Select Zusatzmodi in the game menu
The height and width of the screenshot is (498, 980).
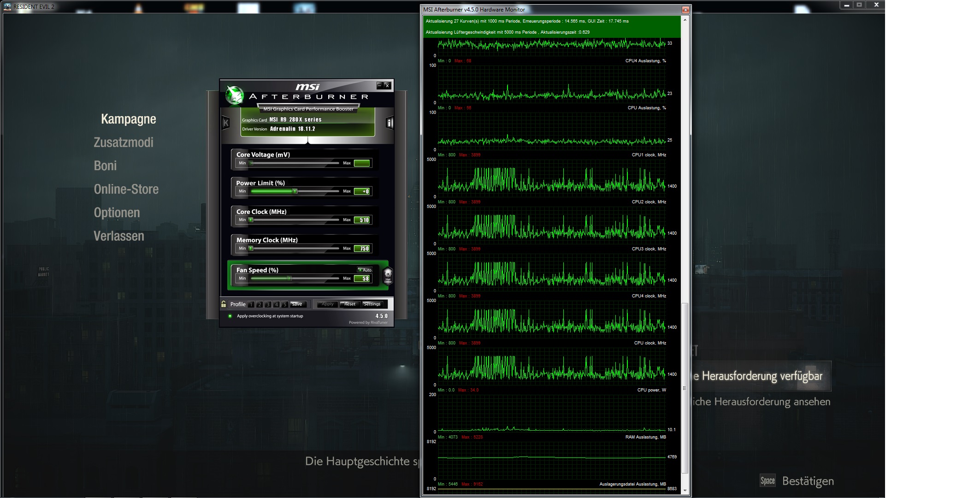[124, 142]
